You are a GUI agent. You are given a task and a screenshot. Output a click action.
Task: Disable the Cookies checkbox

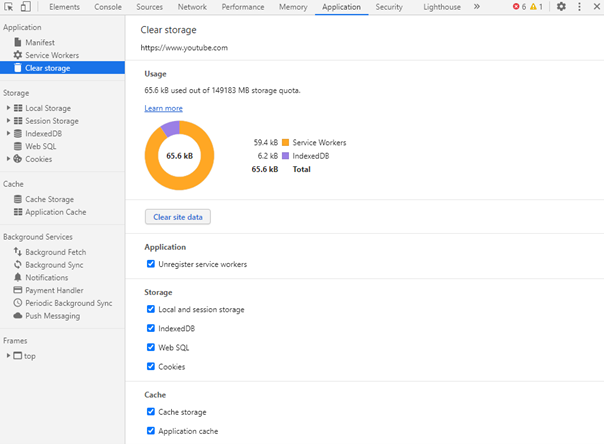click(x=151, y=367)
